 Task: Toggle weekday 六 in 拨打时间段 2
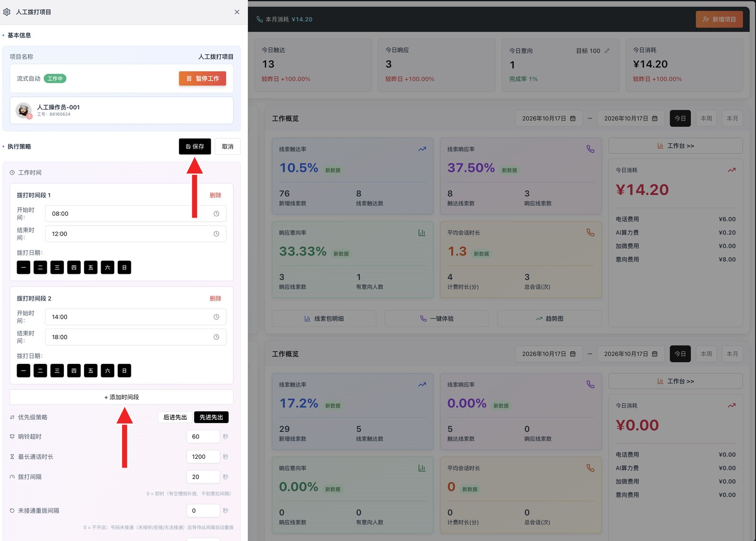[x=107, y=371]
